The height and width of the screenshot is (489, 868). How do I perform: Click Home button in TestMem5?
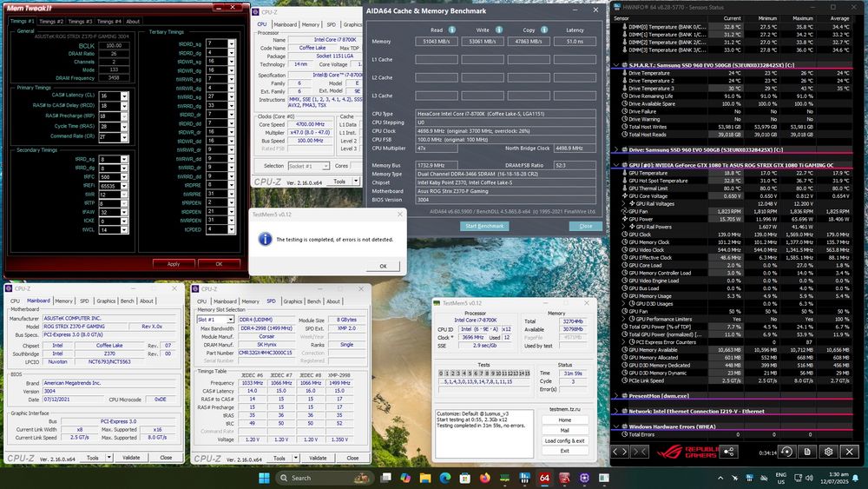pyautogui.click(x=565, y=420)
